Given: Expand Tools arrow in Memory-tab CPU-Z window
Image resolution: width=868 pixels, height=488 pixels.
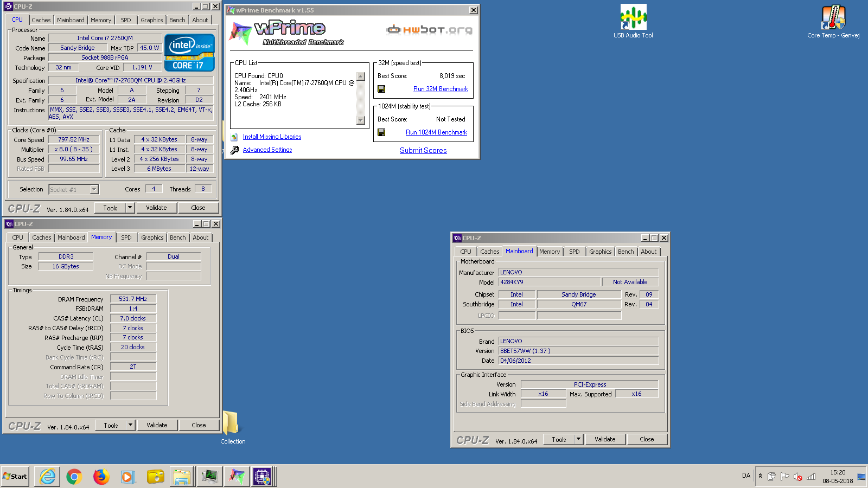Looking at the screenshot, I should 130,425.
